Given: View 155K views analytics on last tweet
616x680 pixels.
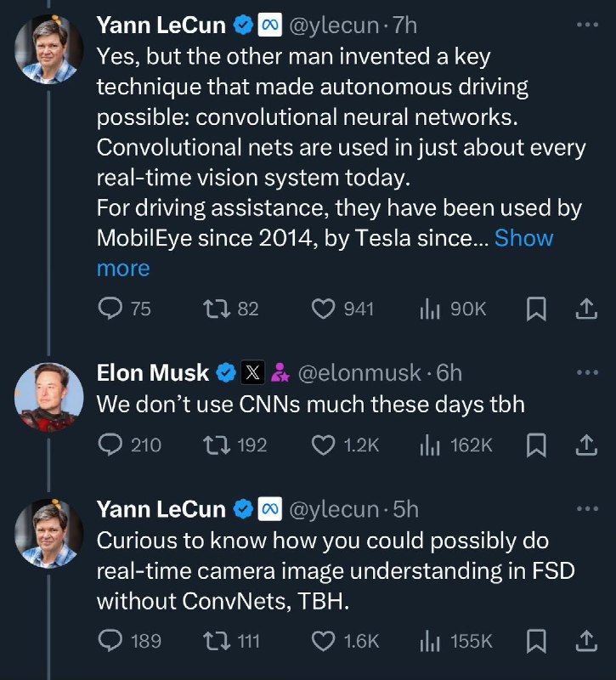Looking at the screenshot, I should point(427,640).
